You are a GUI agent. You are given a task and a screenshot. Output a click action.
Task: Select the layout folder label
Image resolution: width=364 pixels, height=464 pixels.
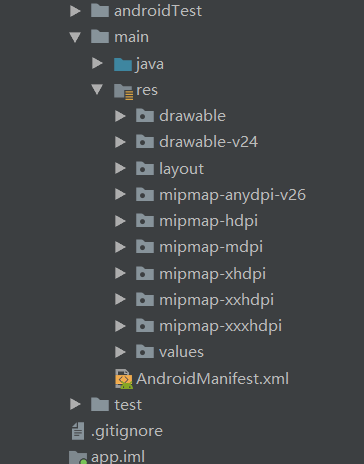[x=181, y=169]
